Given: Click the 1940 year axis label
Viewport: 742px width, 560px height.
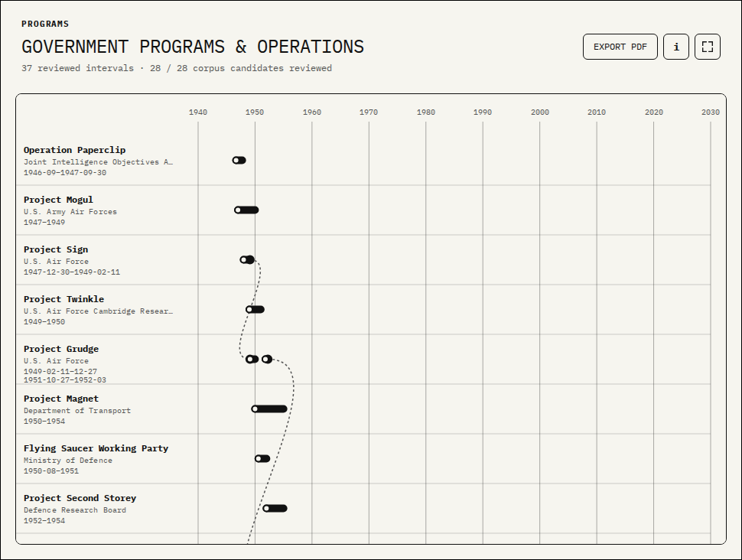Looking at the screenshot, I should tap(198, 112).
